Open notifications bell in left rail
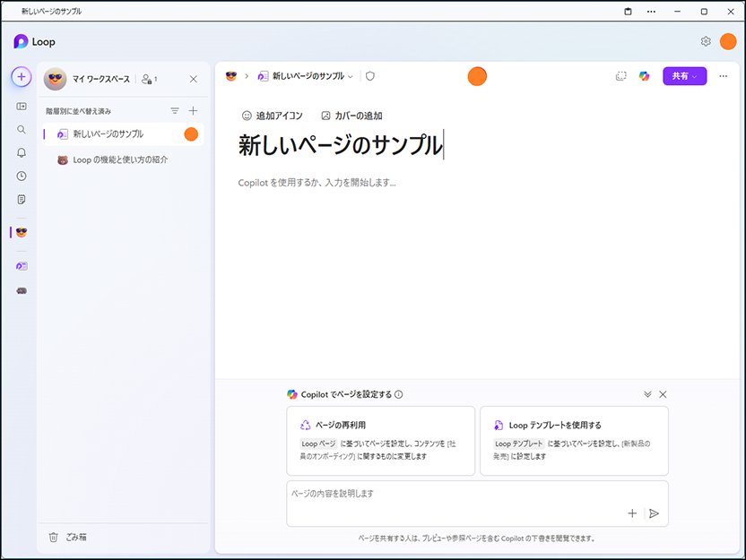The image size is (746, 560). tap(22, 152)
